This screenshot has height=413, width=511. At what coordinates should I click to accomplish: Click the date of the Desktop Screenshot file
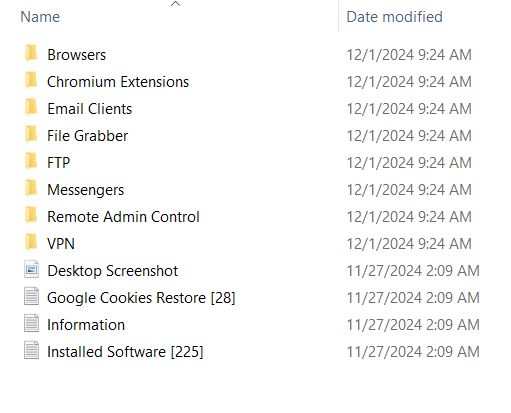click(x=413, y=271)
